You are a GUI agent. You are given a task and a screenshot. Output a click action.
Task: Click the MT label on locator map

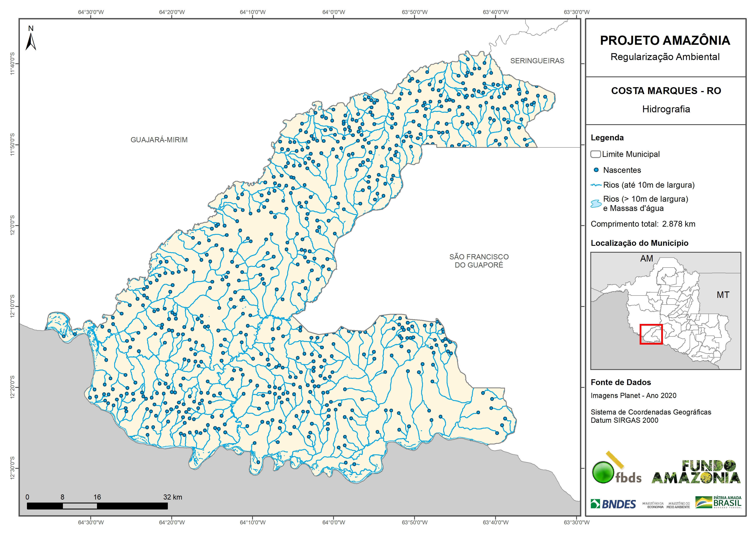(x=723, y=295)
